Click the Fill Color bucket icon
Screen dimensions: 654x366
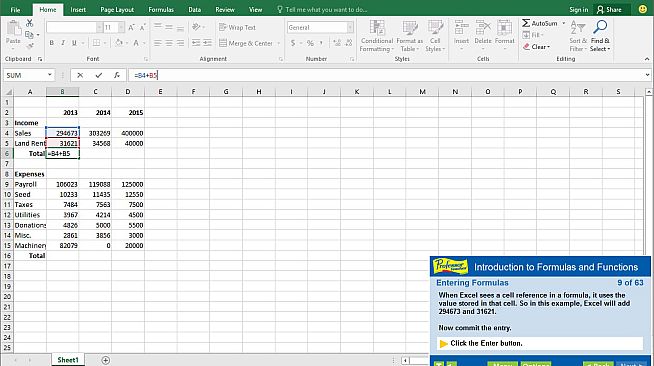(119, 43)
